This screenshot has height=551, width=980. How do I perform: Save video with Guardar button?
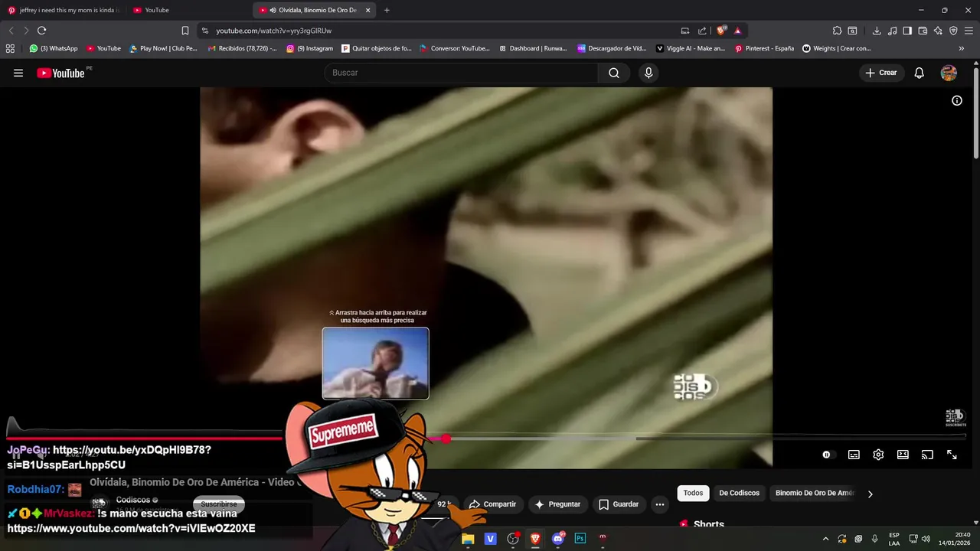tap(619, 504)
